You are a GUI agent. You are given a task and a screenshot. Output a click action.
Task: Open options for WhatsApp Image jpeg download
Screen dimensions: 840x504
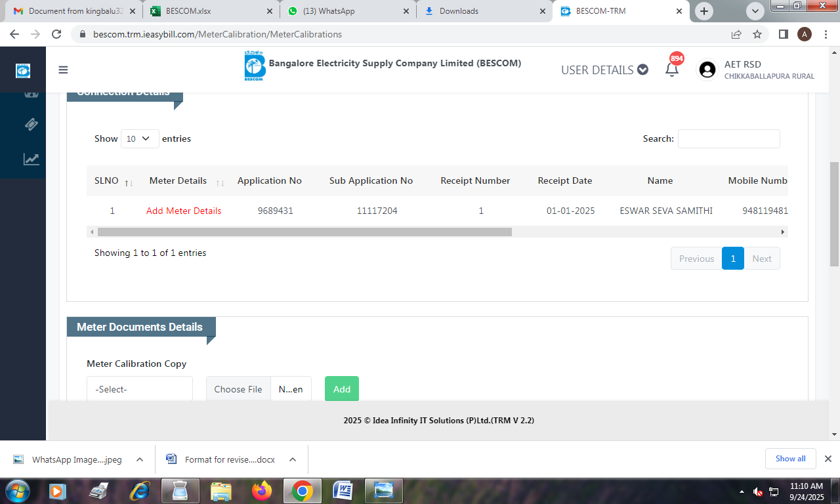coord(140,459)
